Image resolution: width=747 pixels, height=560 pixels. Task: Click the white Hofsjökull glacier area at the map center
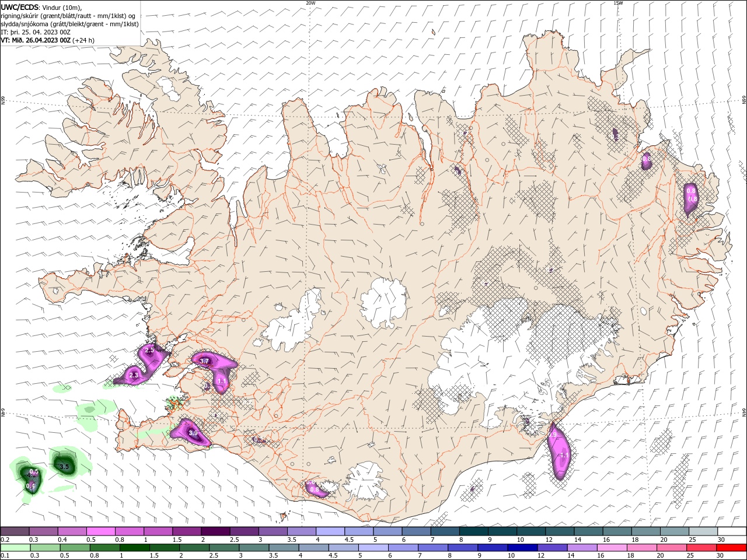tap(383, 303)
